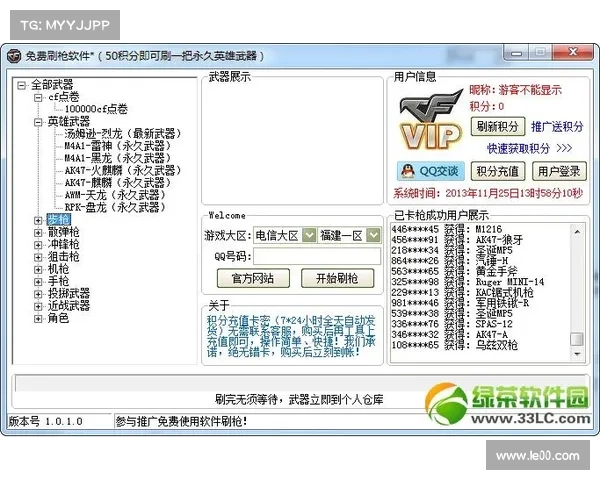Select the row 325****98 Ruger MINI-14
Viewport: 600px width, 480px height.
[468, 282]
